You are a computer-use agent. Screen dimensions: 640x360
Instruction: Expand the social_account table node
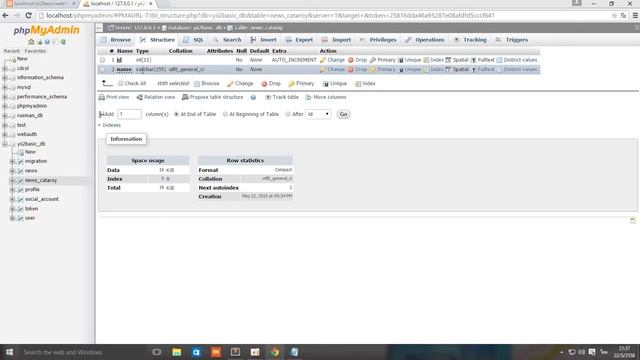click(12, 200)
